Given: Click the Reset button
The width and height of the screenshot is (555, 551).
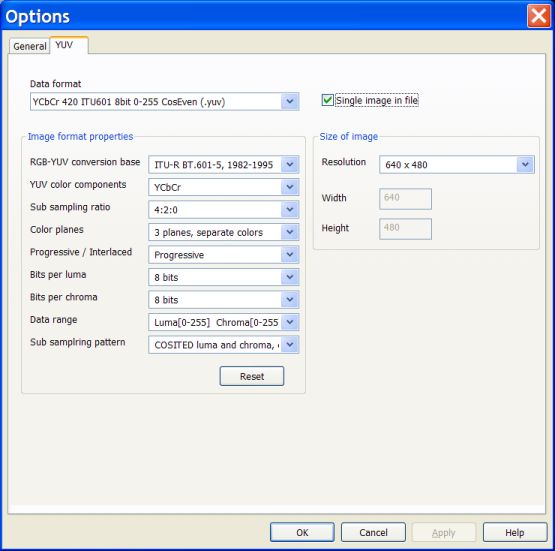Looking at the screenshot, I should (x=252, y=376).
